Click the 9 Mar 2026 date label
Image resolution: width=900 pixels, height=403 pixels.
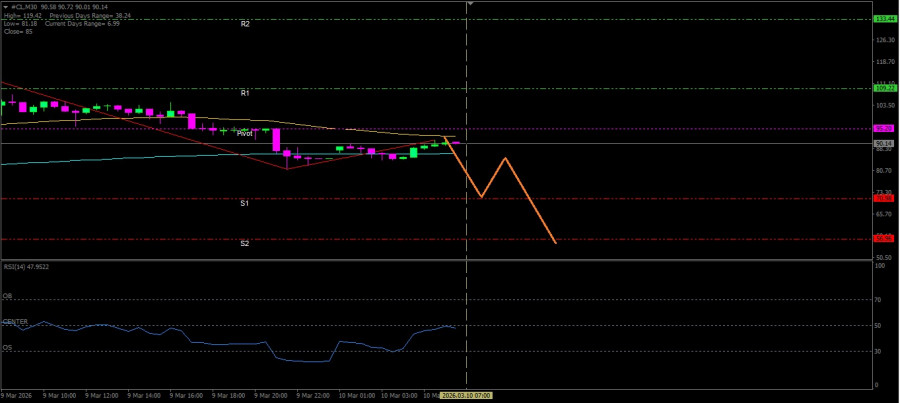pyautogui.click(x=17, y=396)
